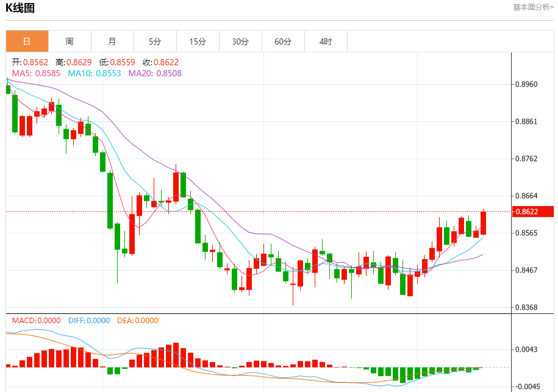This screenshot has height=392, width=558.
Task: Open the 4时 interval tab
Action: [326, 41]
